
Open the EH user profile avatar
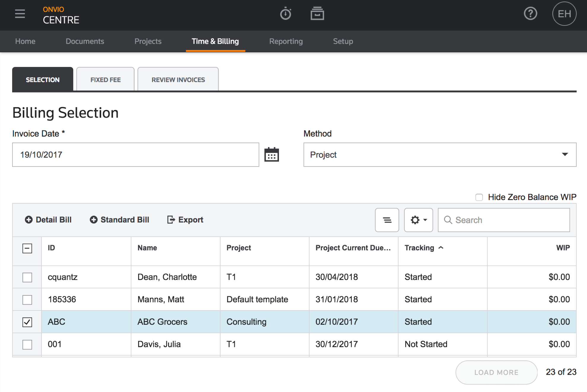[x=564, y=14]
